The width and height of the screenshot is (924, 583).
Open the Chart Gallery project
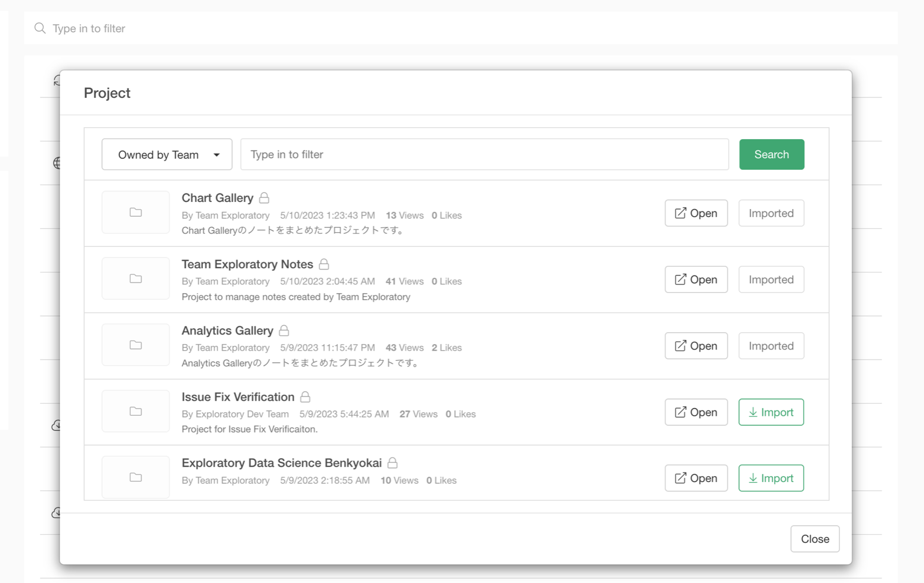tap(696, 213)
